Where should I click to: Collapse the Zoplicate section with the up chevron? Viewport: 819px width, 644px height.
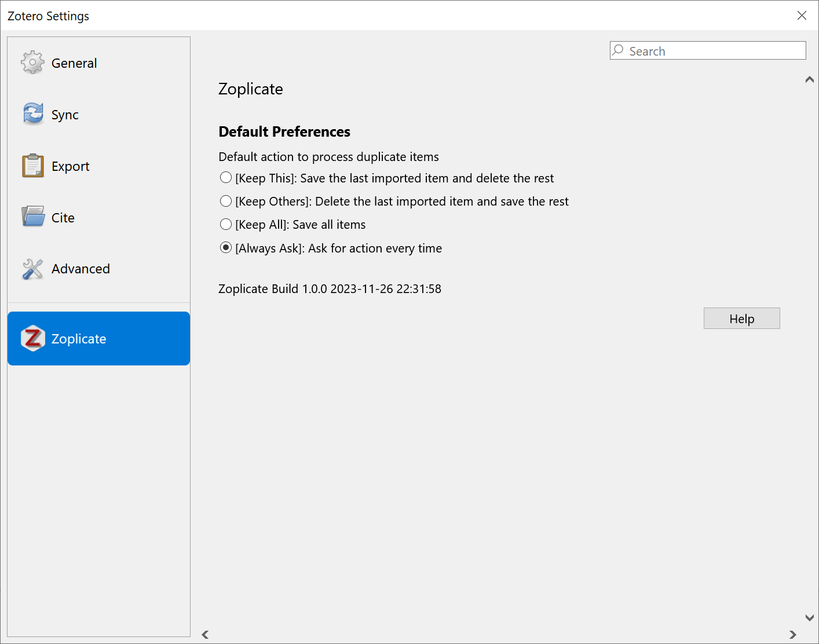pos(809,79)
